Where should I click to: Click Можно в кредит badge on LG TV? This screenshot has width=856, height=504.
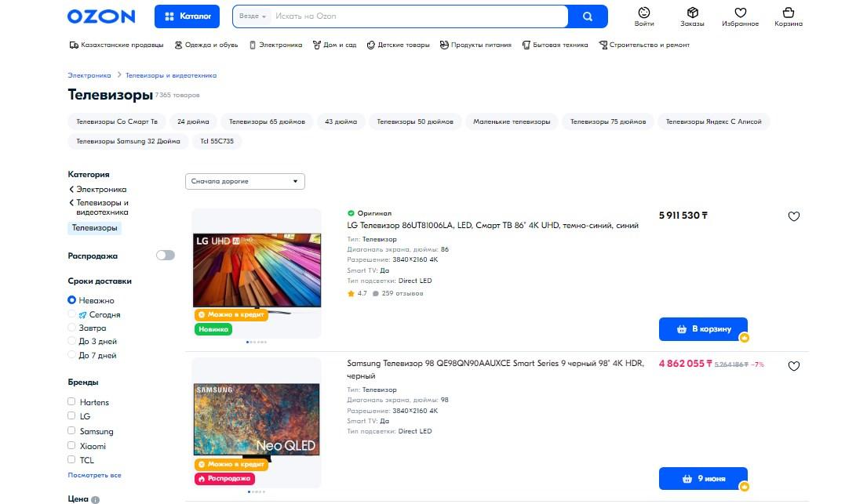click(231, 315)
